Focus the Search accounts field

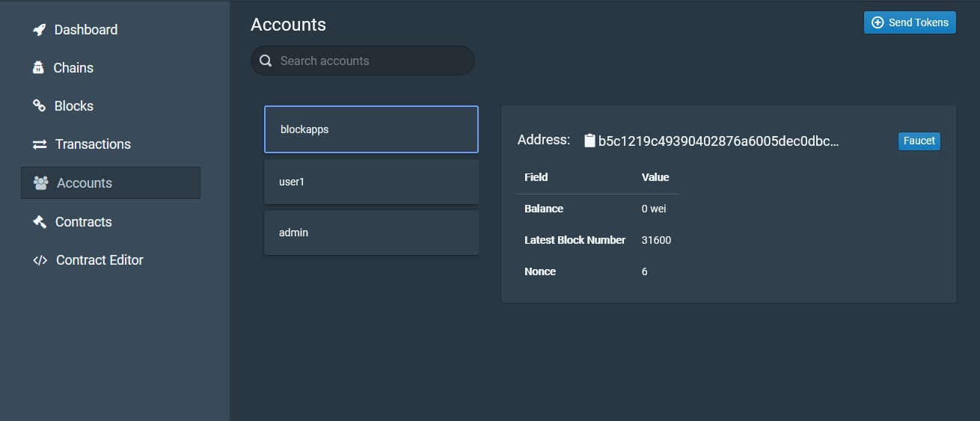[363, 61]
